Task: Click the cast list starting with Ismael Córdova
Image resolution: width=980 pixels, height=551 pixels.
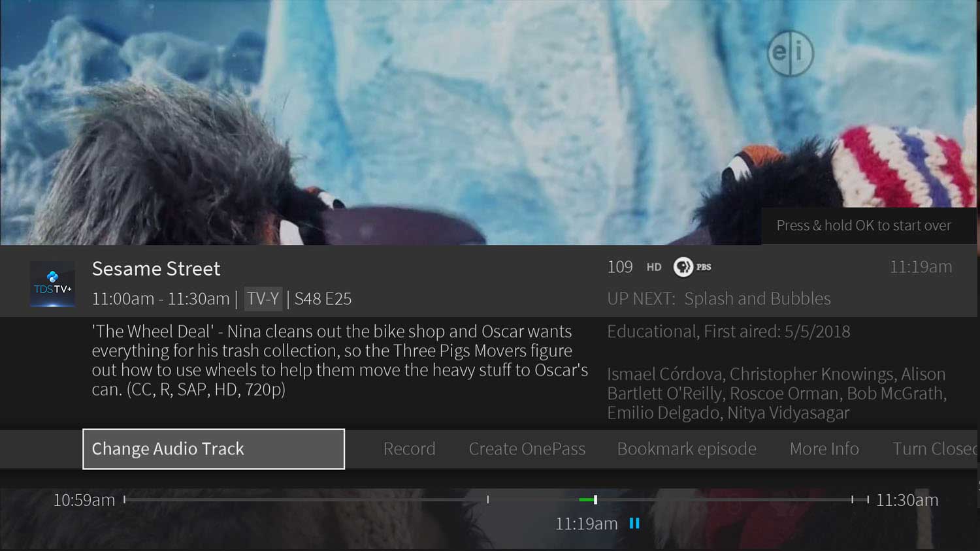Action: 777,393
